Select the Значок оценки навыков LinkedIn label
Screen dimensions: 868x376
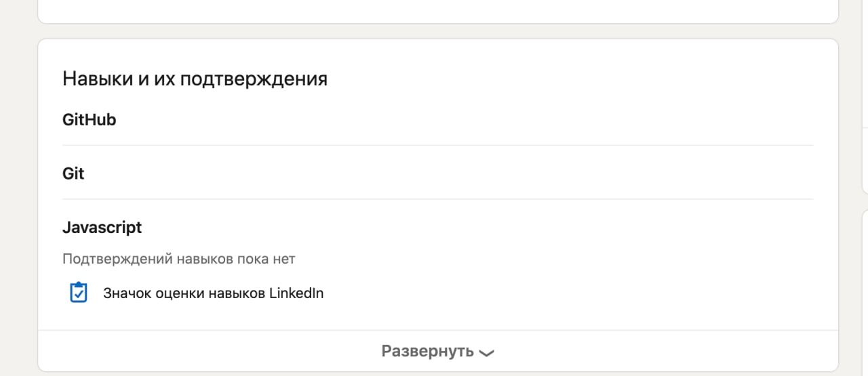(213, 293)
